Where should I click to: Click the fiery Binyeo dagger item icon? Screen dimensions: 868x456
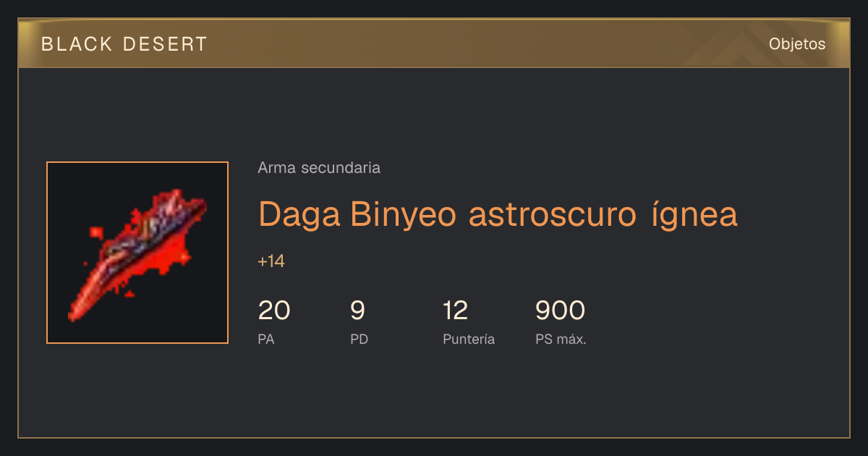click(137, 253)
